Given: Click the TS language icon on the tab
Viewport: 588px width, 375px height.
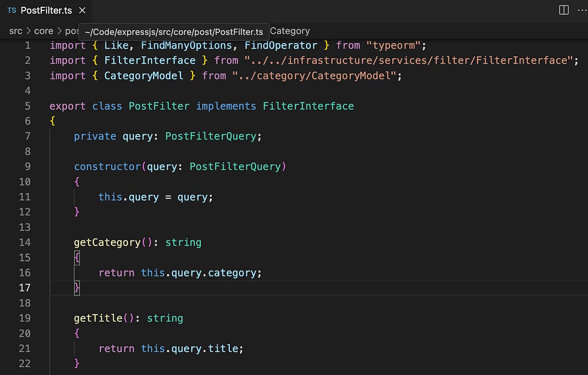Looking at the screenshot, I should pyautogui.click(x=12, y=10).
